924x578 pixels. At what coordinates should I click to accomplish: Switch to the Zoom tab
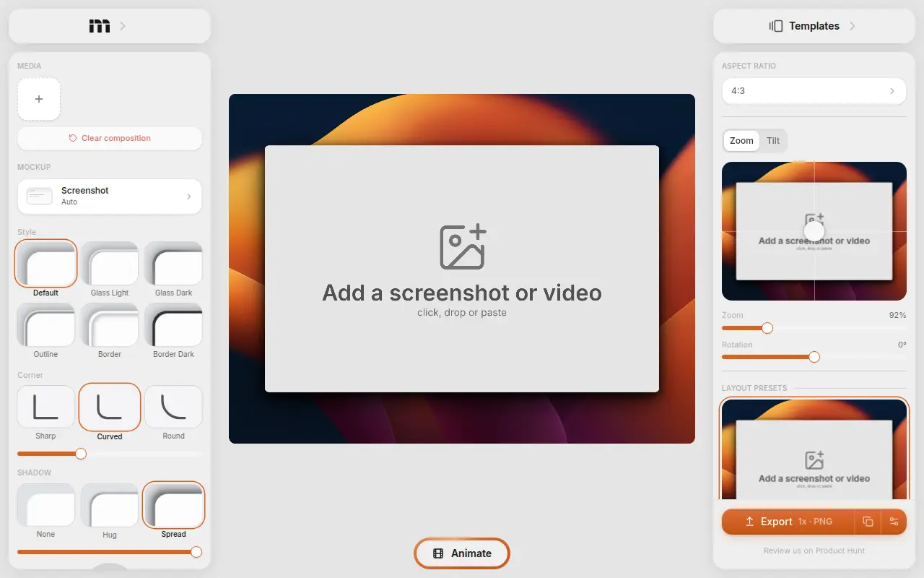(x=741, y=141)
